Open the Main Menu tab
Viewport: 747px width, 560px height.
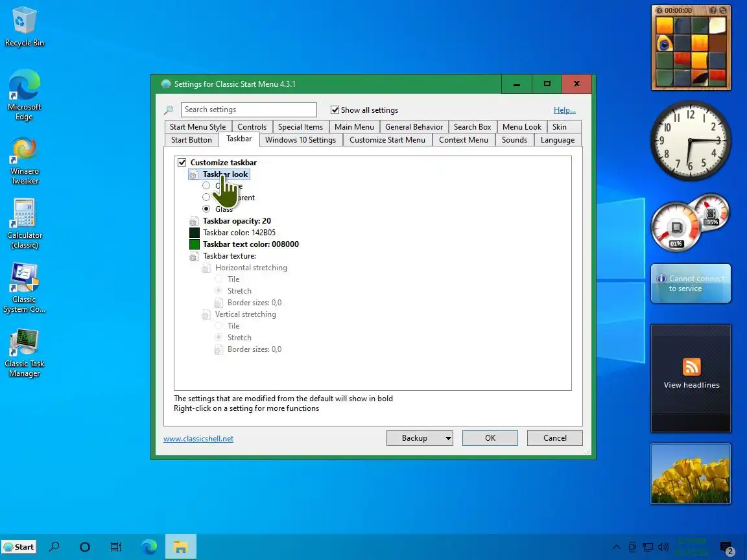pyautogui.click(x=354, y=126)
